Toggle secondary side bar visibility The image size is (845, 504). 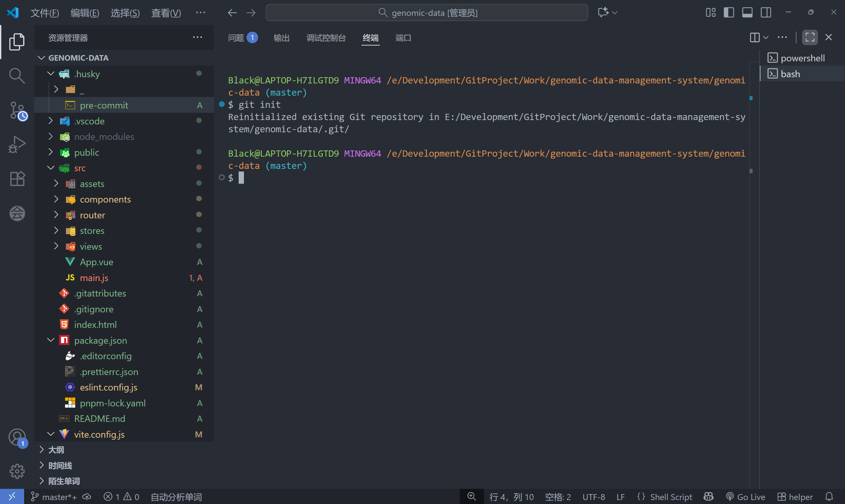[766, 13]
